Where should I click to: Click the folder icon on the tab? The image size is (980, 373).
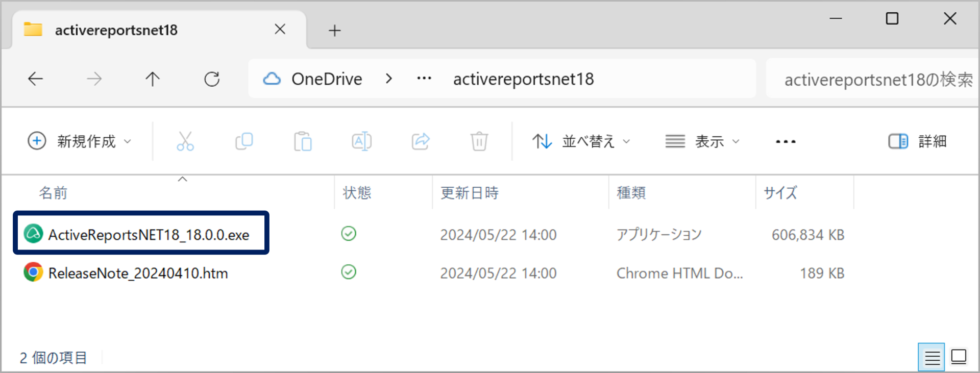33,30
